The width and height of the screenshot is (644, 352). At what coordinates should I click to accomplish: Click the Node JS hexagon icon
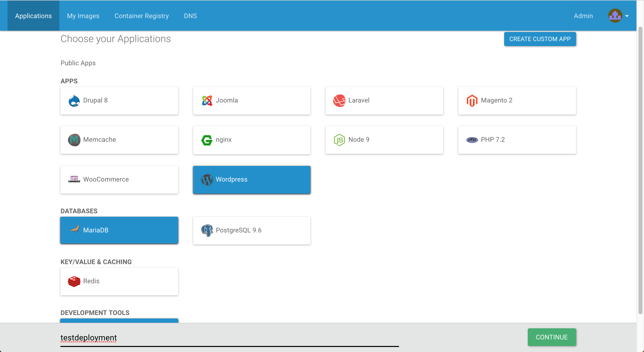point(339,140)
